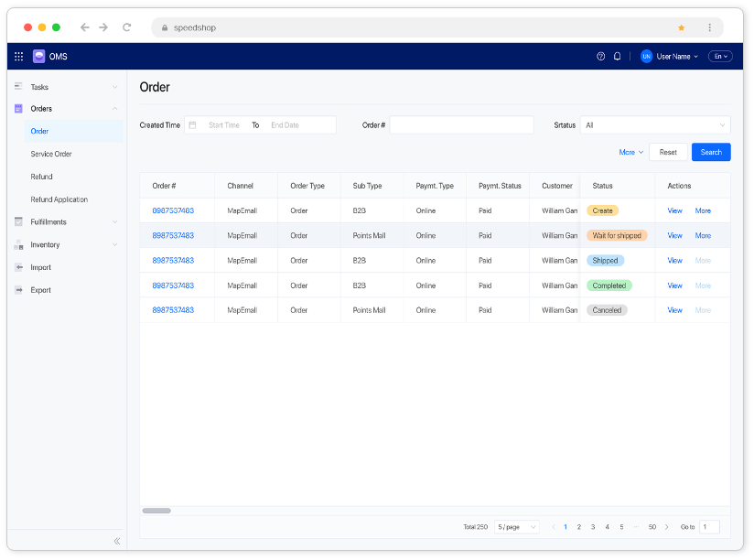Open Refund Application in the sidebar

pos(59,199)
